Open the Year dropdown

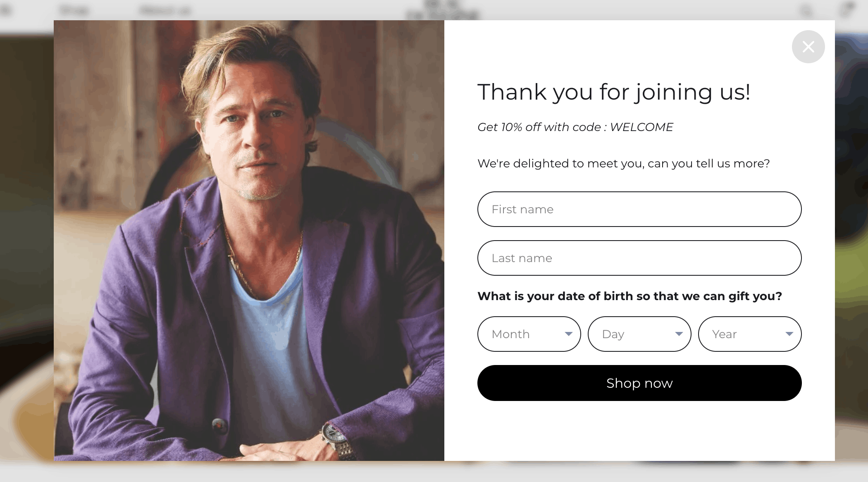(x=749, y=334)
